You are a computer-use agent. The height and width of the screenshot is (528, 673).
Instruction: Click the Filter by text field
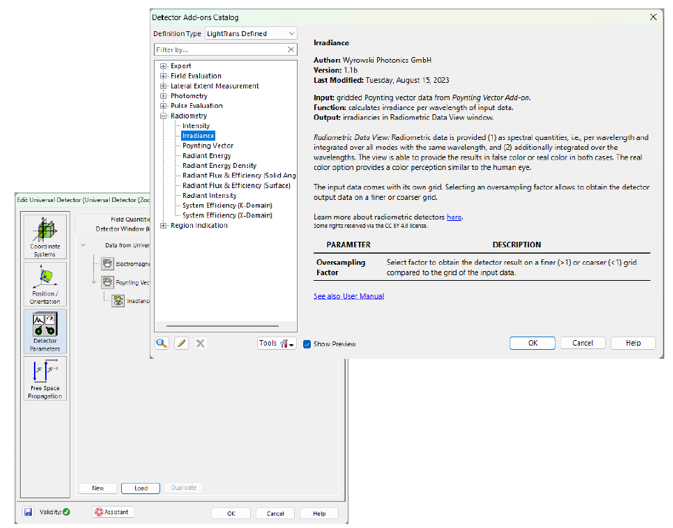click(x=220, y=49)
